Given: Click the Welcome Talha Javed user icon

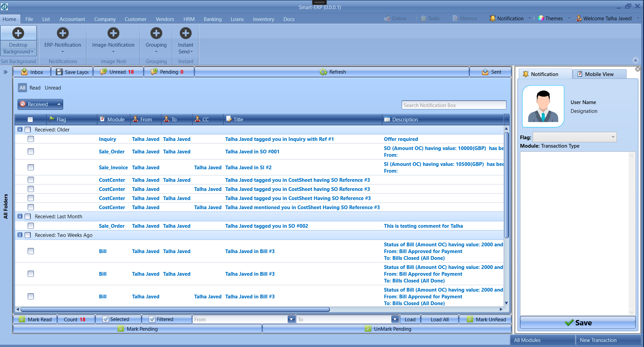Looking at the screenshot, I should coord(579,18).
